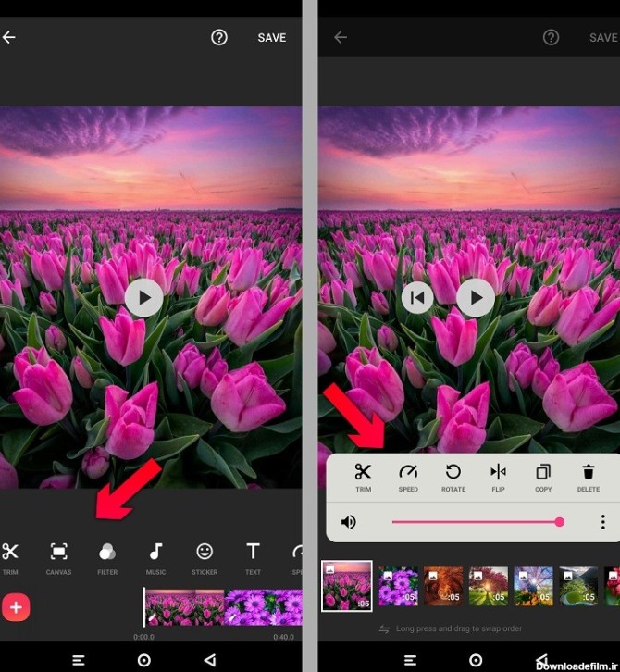Select the selected pink tulips clip thumbnail
This screenshot has height=672, width=620.
[x=347, y=586]
